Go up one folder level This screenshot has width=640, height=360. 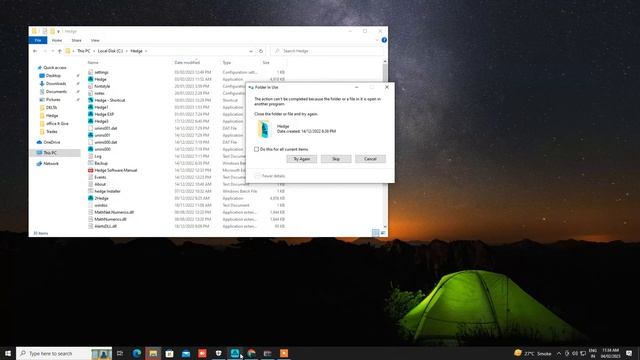point(60,51)
